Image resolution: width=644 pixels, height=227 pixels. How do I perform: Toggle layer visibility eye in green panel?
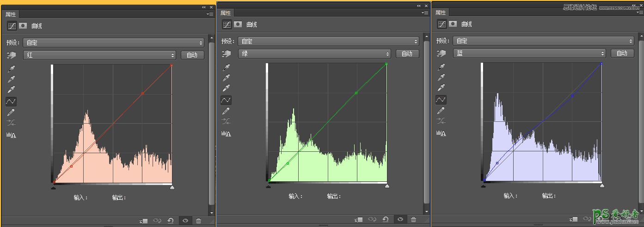400,220
